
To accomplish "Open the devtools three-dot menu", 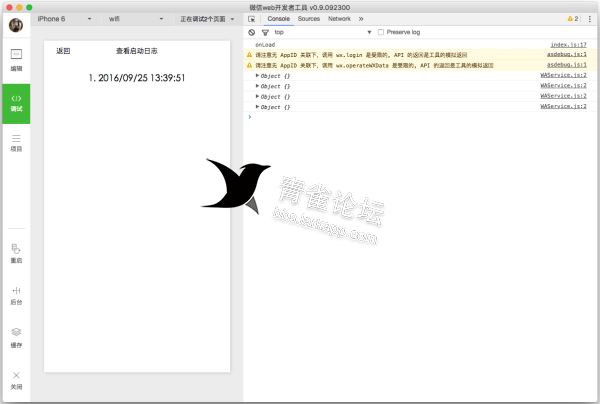I will pyautogui.click(x=590, y=18).
